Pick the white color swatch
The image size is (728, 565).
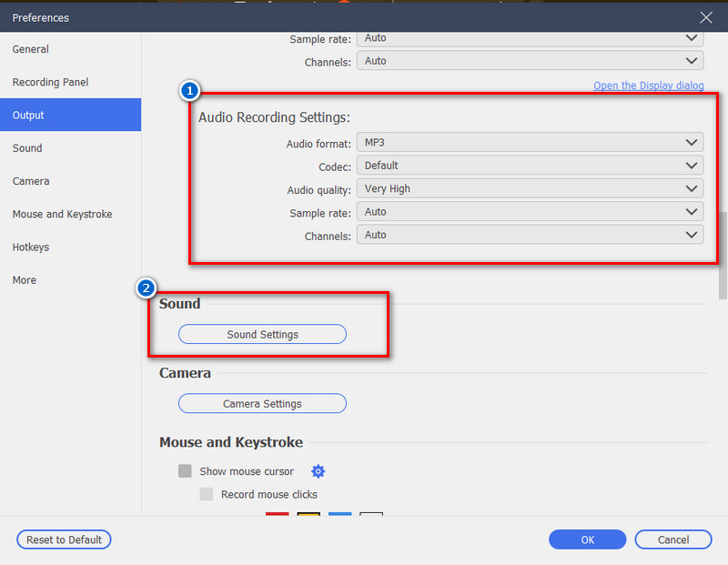point(371,514)
